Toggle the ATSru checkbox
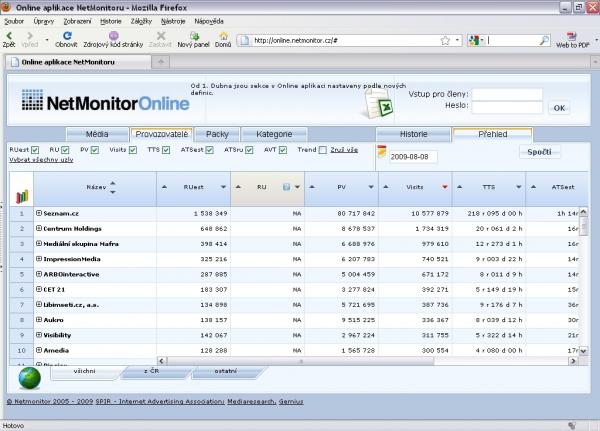 (249, 150)
